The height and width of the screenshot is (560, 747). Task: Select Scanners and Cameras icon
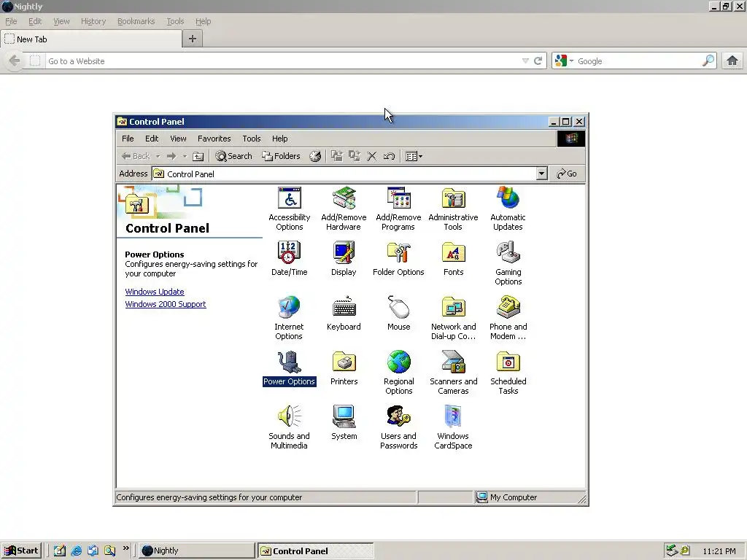(453, 362)
